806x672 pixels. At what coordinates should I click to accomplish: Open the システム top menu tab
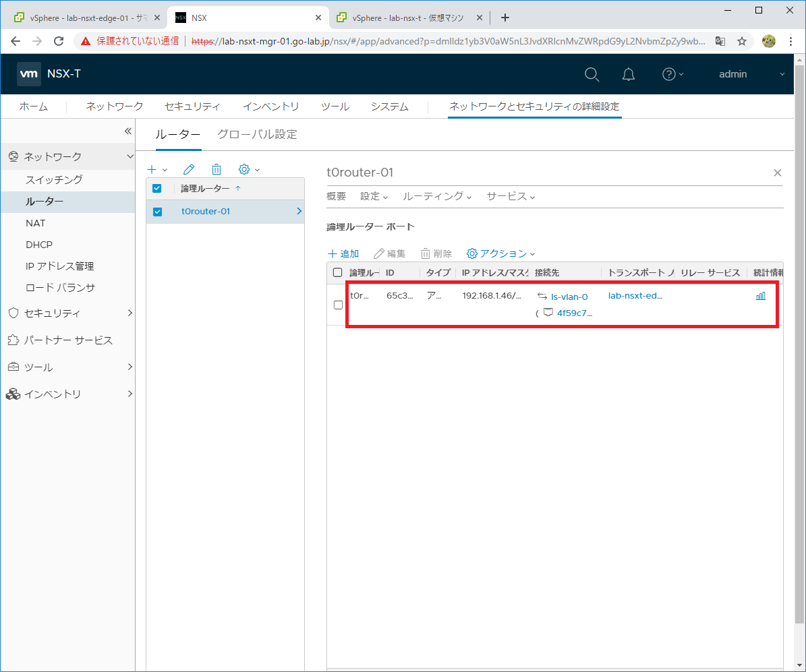tap(390, 107)
